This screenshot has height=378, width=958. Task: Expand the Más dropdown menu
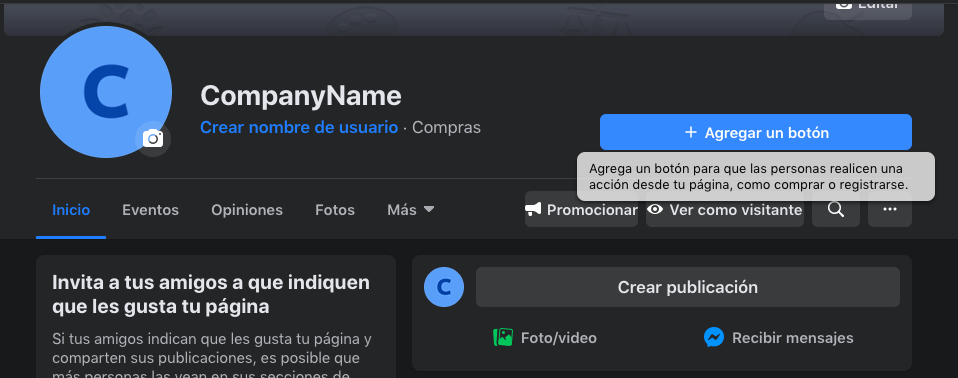click(411, 210)
